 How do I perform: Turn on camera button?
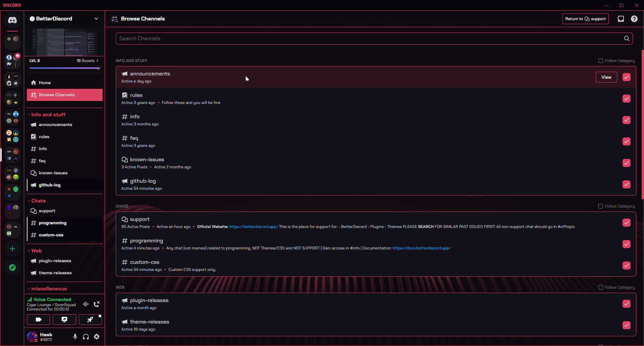(39, 320)
